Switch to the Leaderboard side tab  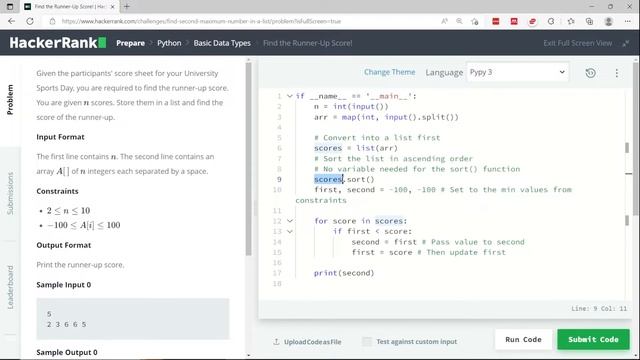pos(10,287)
